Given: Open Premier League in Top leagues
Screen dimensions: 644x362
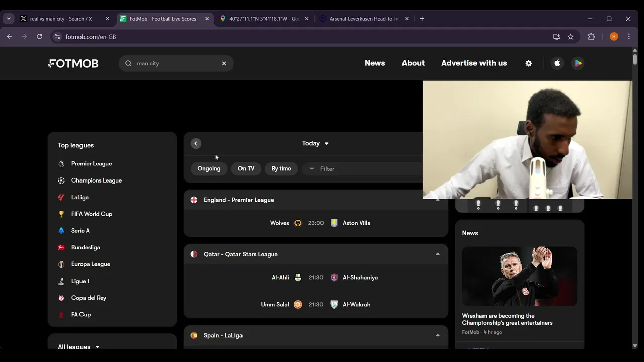Looking at the screenshot, I should pos(92,164).
